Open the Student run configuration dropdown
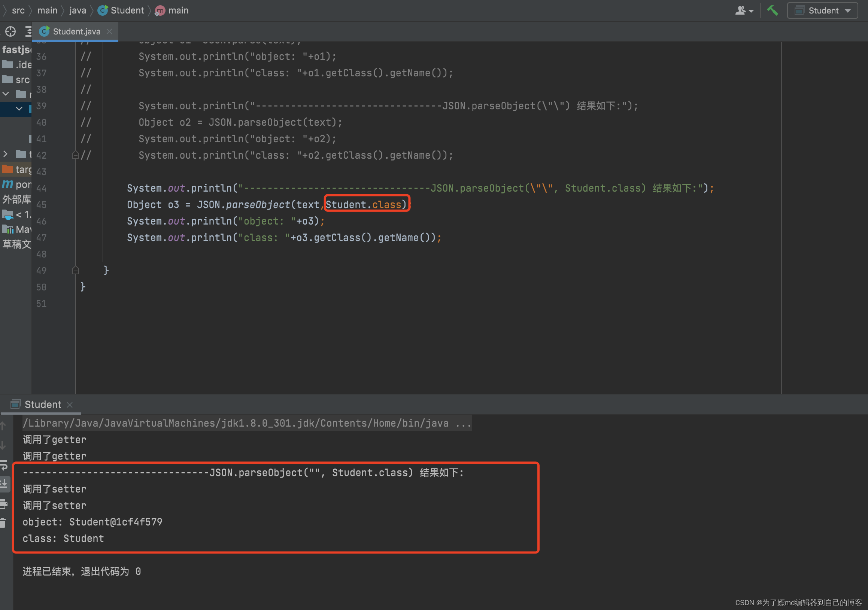Screen dimensions: 868x610 coord(822,10)
